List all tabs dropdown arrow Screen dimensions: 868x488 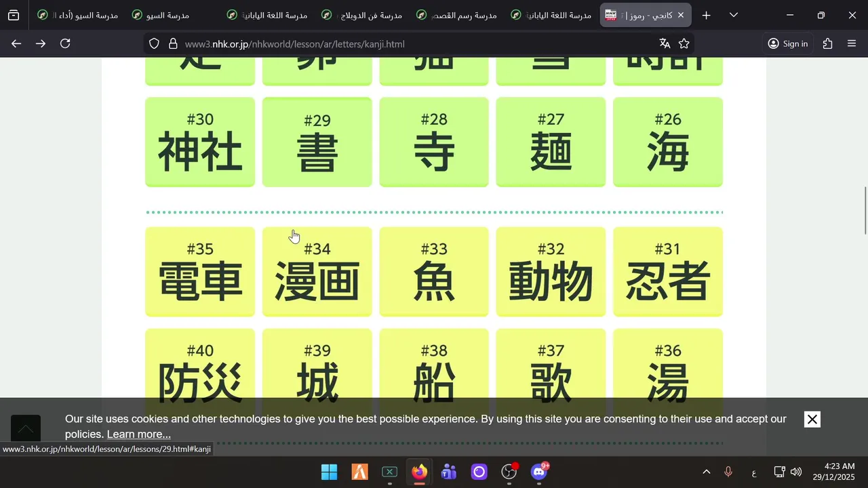tap(734, 15)
